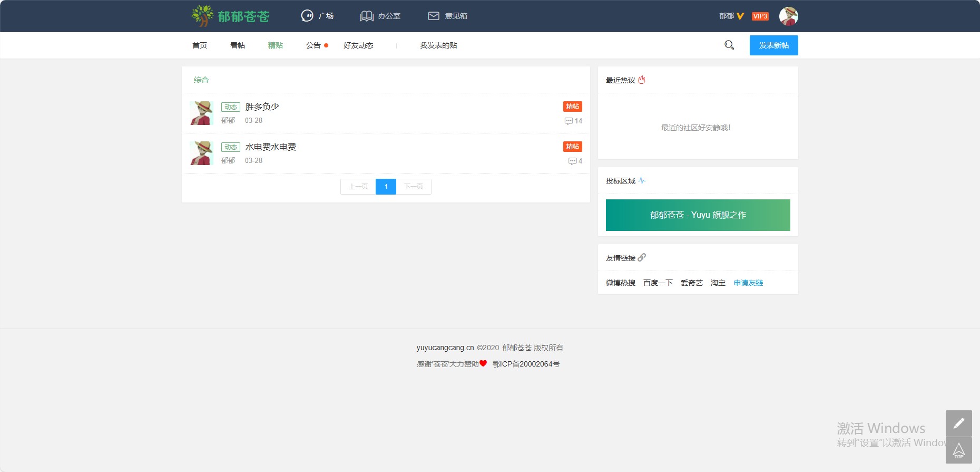
Task: Open 百度一下 friend link
Action: point(658,283)
